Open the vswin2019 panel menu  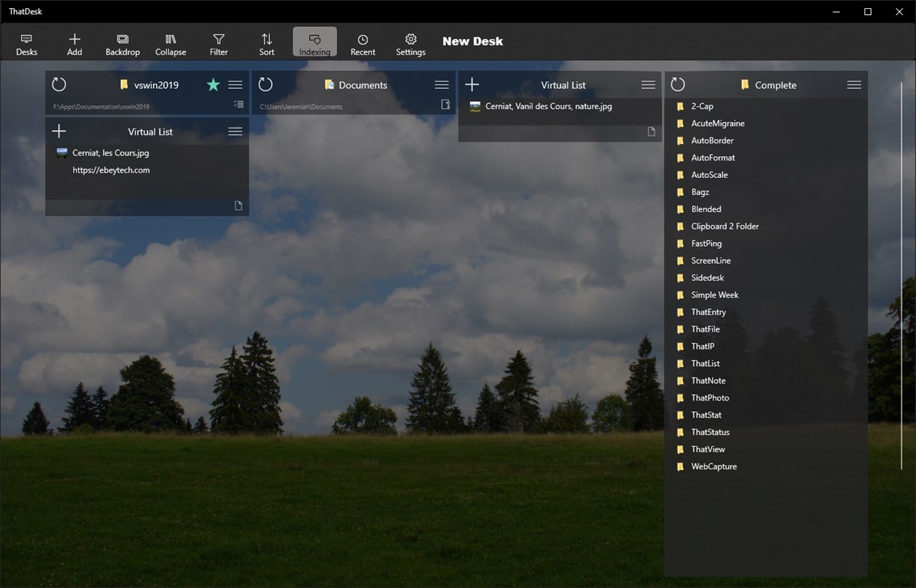tap(235, 84)
